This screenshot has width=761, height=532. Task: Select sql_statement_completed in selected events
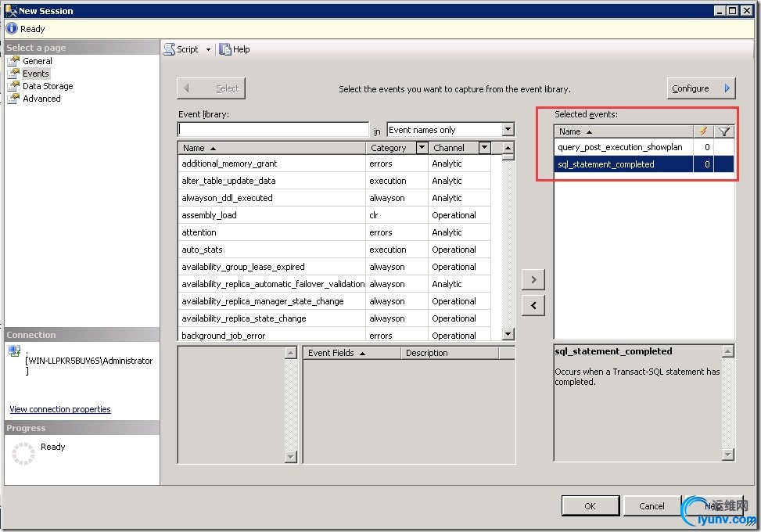[644, 164]
